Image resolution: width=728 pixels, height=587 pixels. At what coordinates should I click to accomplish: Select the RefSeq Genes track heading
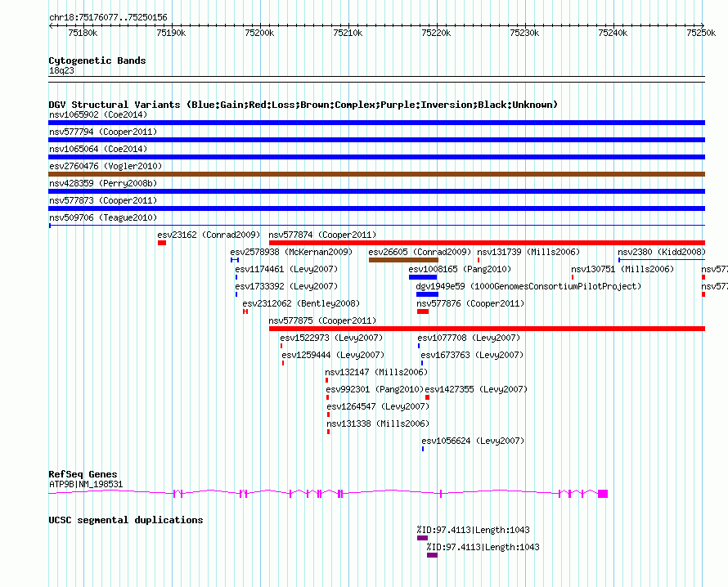(x=83, y=474)
